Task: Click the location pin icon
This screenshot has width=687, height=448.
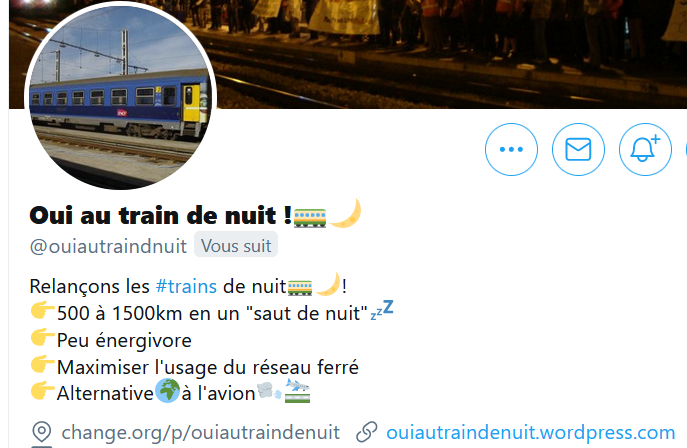Action: tap(42, 432)
